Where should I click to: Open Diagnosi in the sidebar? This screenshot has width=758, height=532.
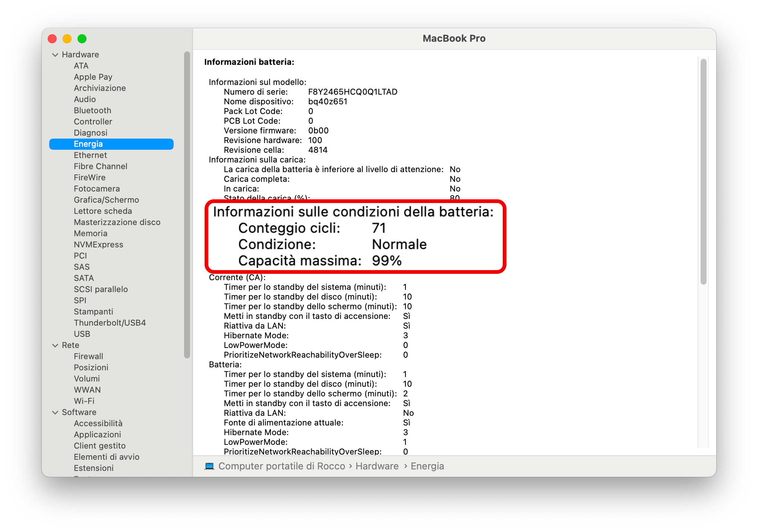pyautogui.click(x=91, y=133)
